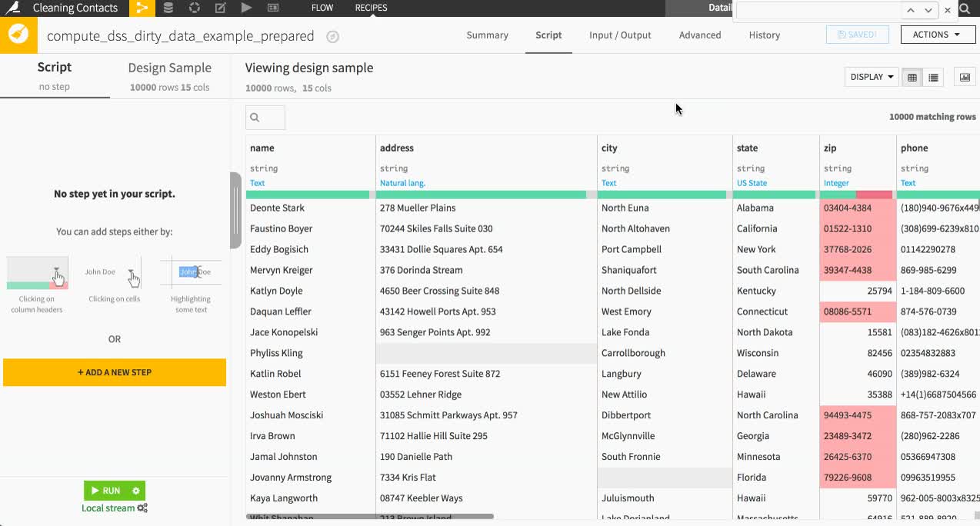
Task: Click the icon beside the recipe name
Action: point(332,36)
